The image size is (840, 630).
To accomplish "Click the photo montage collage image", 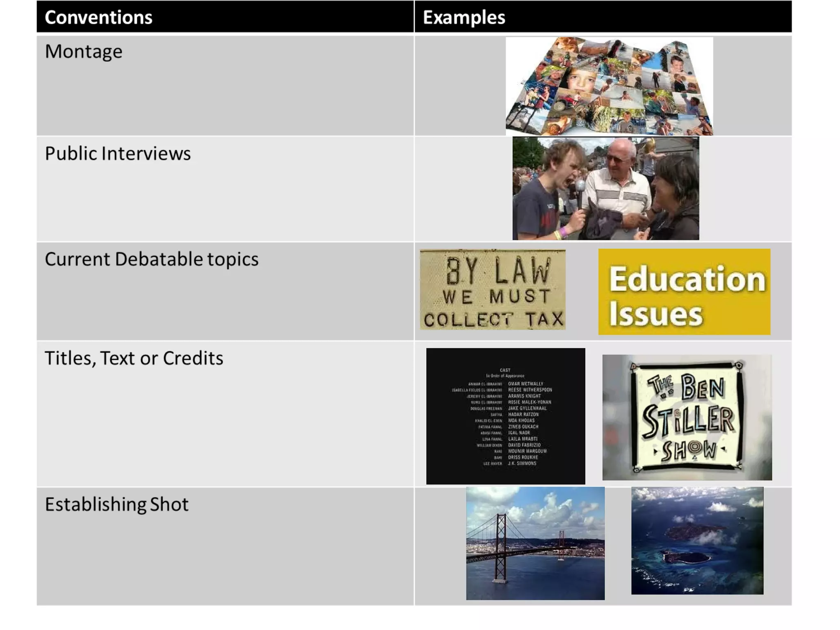I will [x=609, y=86].
